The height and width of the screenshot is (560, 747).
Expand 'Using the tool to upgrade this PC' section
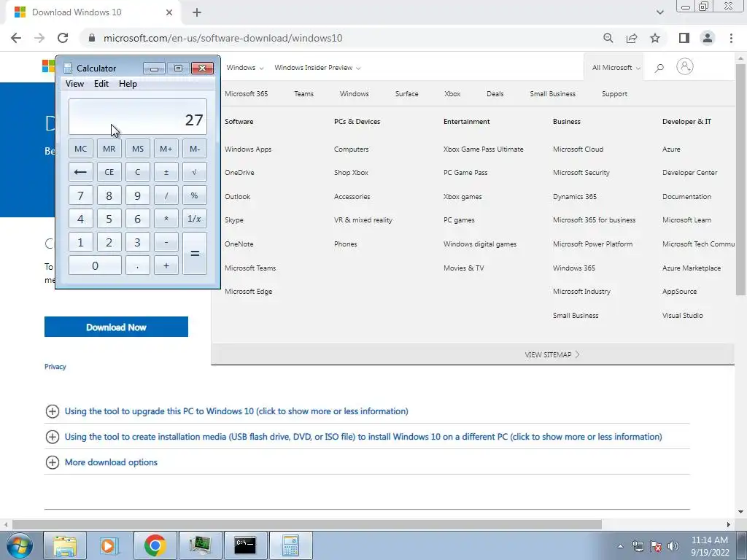236,411
